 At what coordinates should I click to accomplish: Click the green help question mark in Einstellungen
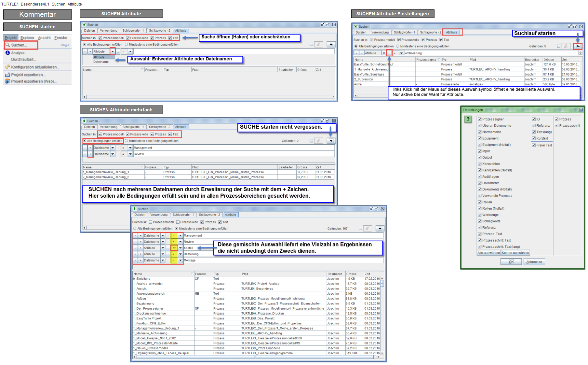point(468,119)
